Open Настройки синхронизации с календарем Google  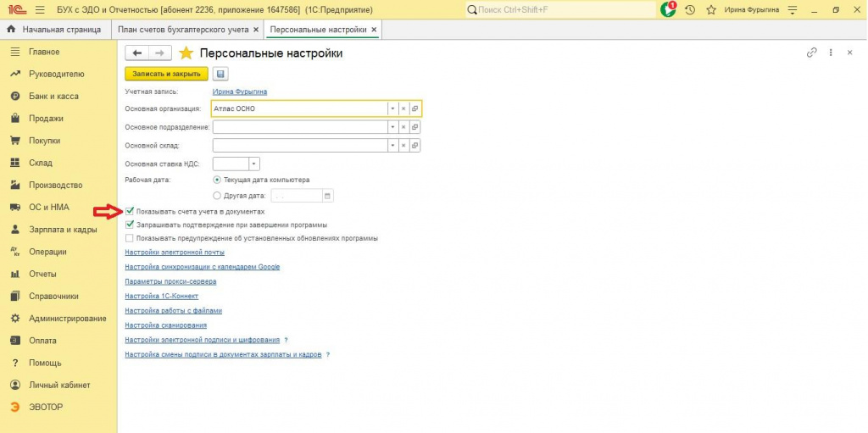pyautogui.click(x=202, y=266)
